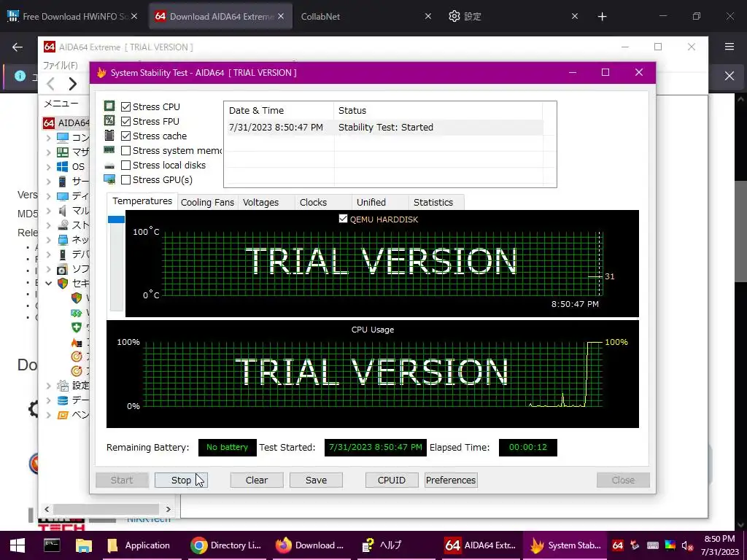747x560 pixels.
Task: Click the Clear button
Action: (257, 480)
